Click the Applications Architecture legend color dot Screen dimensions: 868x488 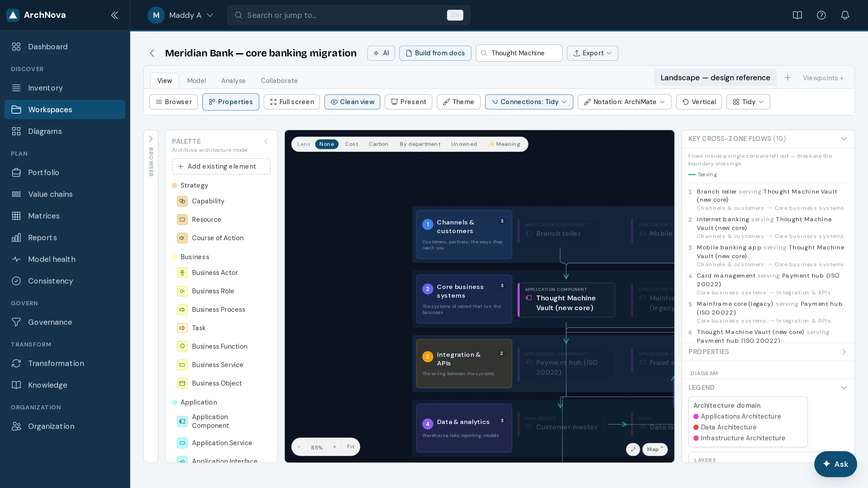pos(696,417)
